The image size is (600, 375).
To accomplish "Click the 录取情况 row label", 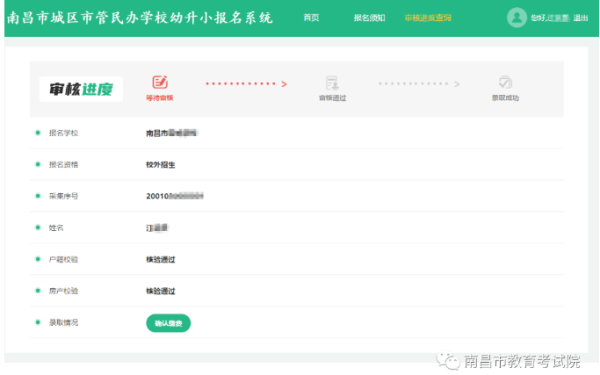I will (x=64, y=323).
